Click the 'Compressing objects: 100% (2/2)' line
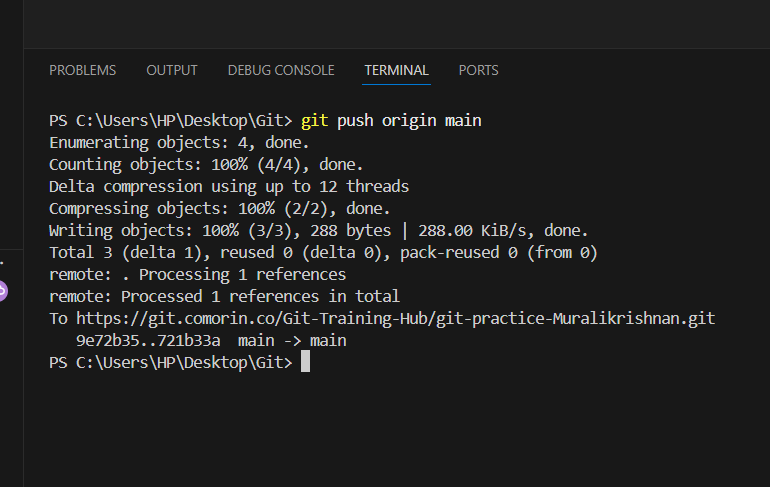770x487 pixels. point(220,209)
